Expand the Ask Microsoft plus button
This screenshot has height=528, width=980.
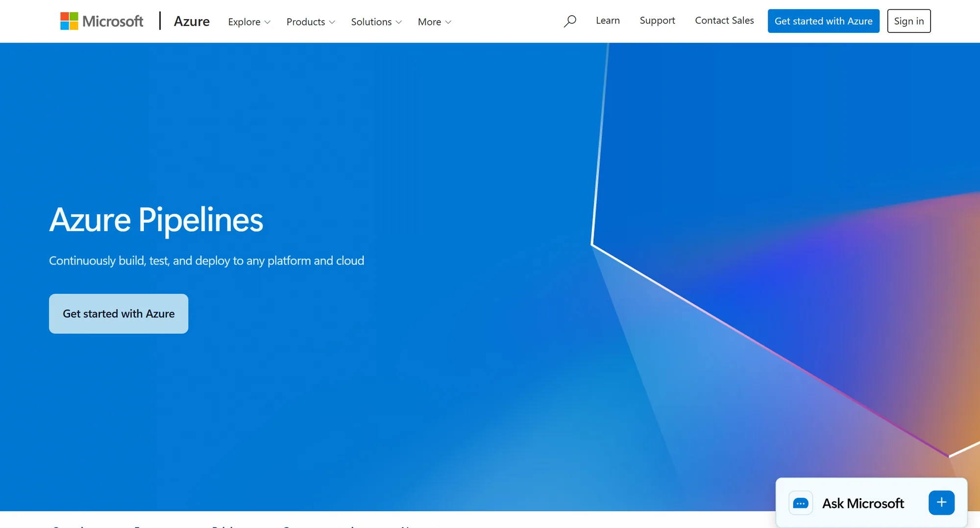tap(941, 503)
